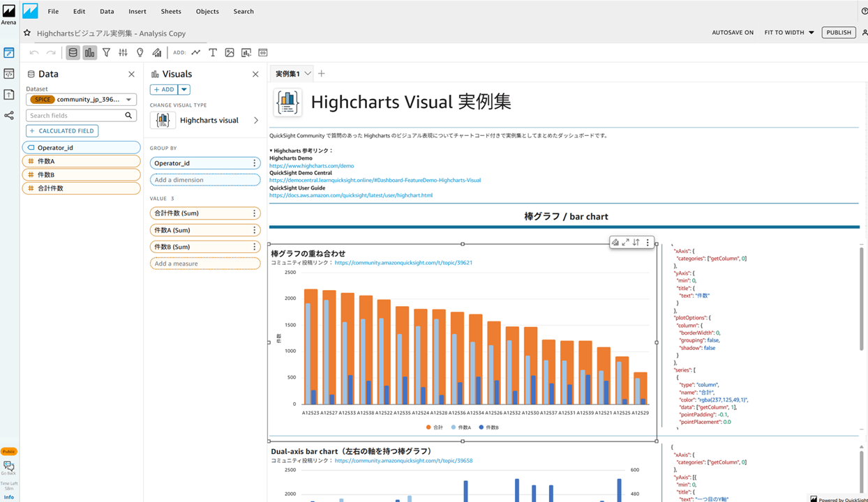Open the Objects menu
Image resolution: width=868 pixels, height=502 pixels.
207,12
